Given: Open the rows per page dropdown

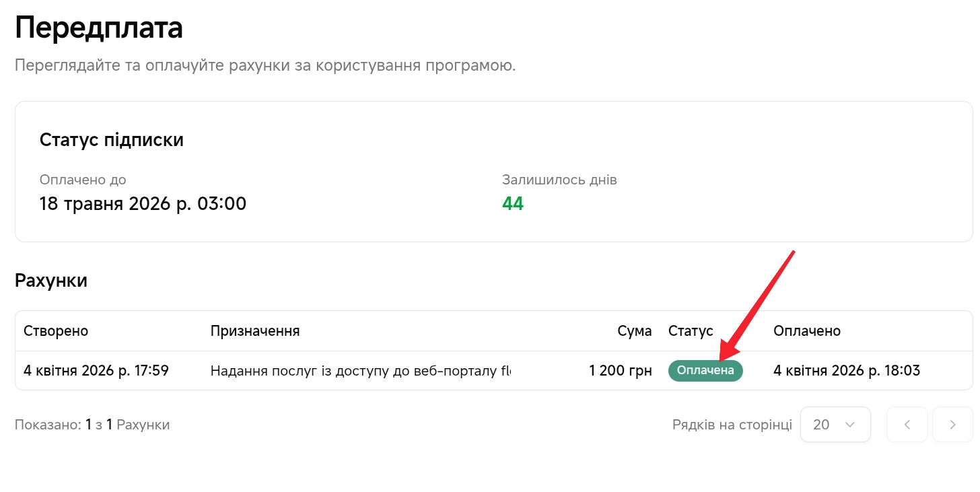Looking at the screenshot, I should coord(835,425).
